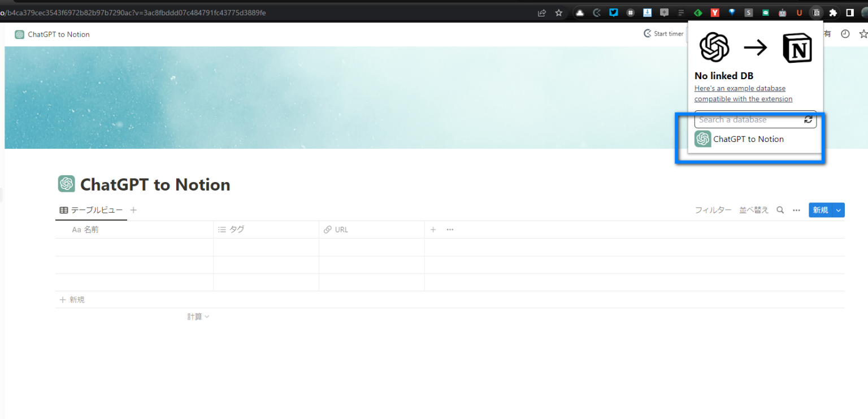The image size is (868, 419).
Task: Click the ChatGPT page icon beside title
Action: tap(66, 184)
